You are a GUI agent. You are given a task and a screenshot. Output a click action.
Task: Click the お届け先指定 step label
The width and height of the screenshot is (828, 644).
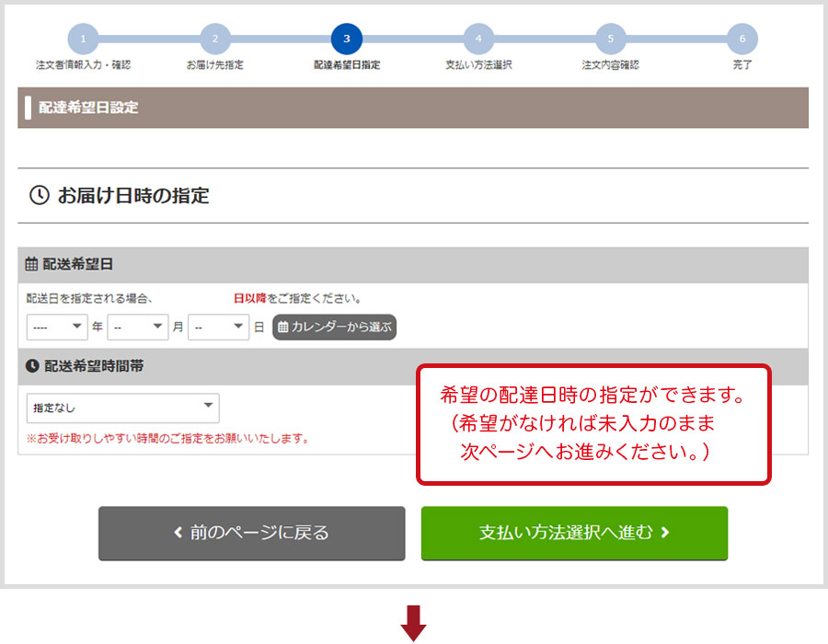pos(215,65)
